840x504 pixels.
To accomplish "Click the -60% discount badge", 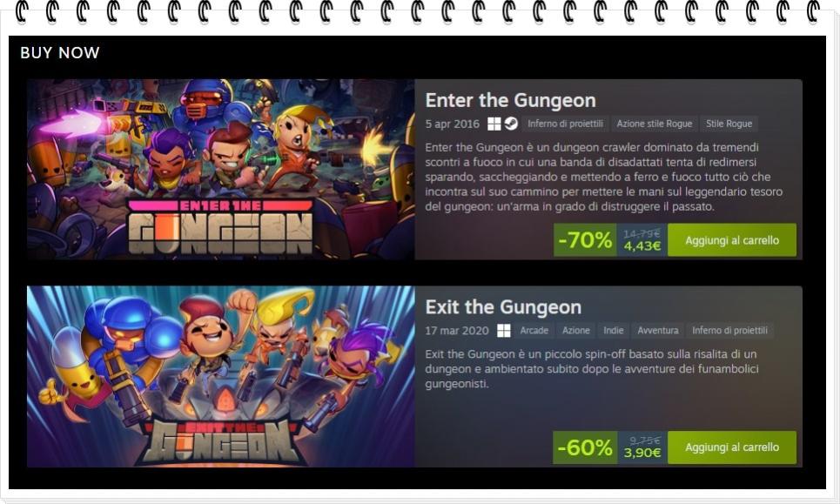I will click(585, 447).
